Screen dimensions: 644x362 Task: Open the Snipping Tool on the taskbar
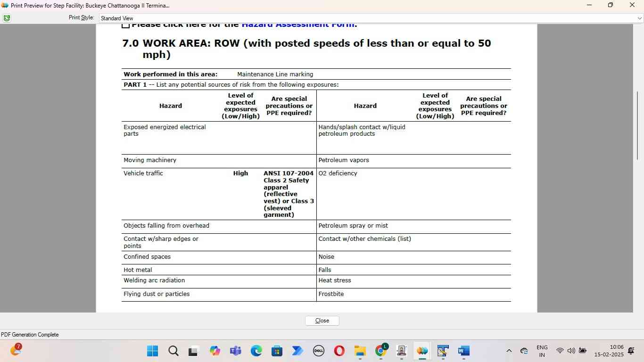(443, 351)
